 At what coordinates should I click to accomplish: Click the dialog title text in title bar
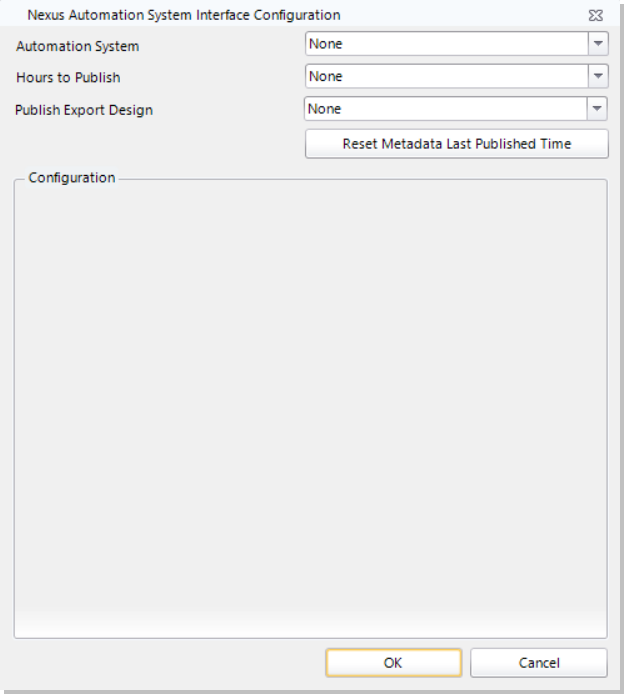(184, 15)
